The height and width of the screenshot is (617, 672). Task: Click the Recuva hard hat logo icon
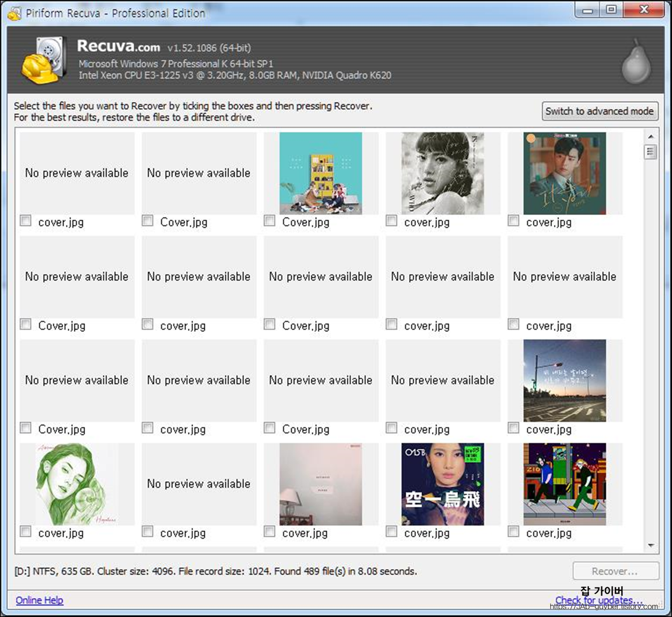coord(44,60)
